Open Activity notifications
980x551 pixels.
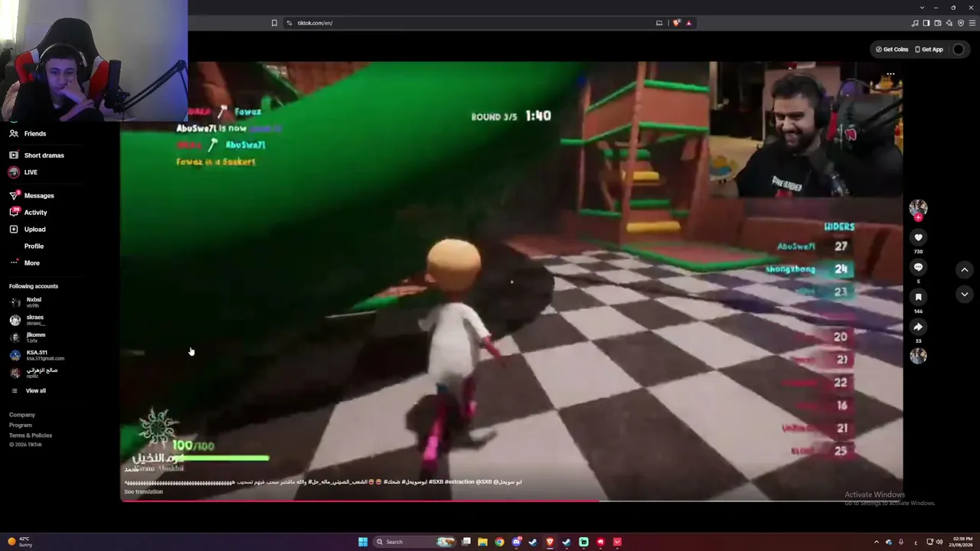pyautogui.click(x=28, y=213)
